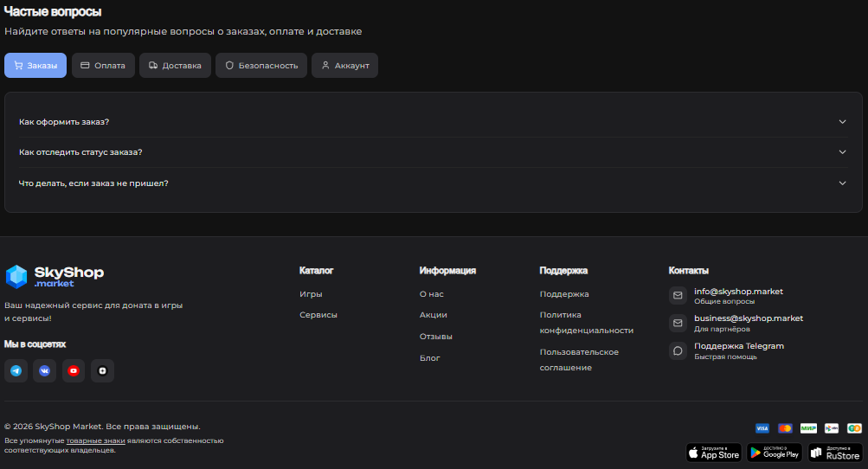Open the Google Play download button
The height and width of the screenshot is (469, 868).
775,453
